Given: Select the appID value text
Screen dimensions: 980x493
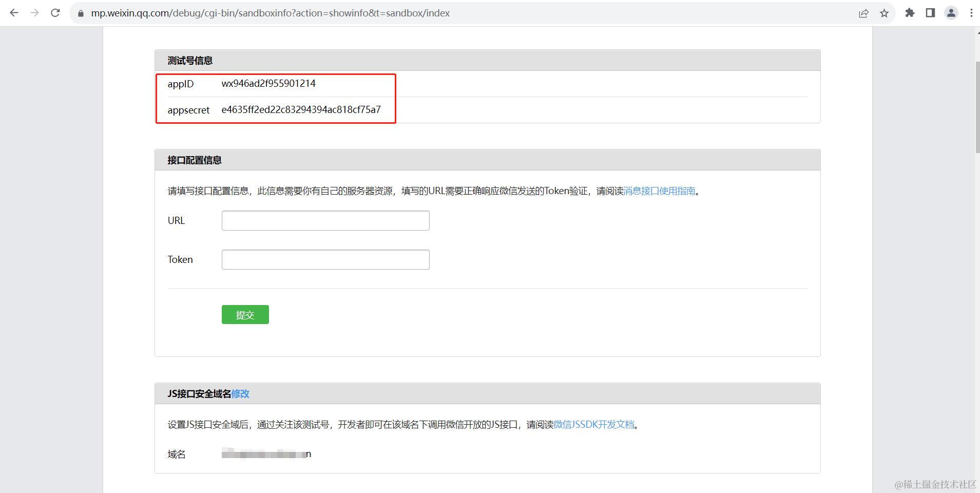Looking at the screenshot, I should (x=268, y=83).
